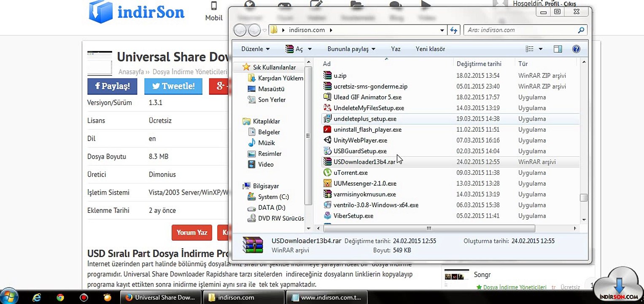Click the uTorrent.exe icon
This screenshot has width=644, height=304.
[x=327, y=173]
